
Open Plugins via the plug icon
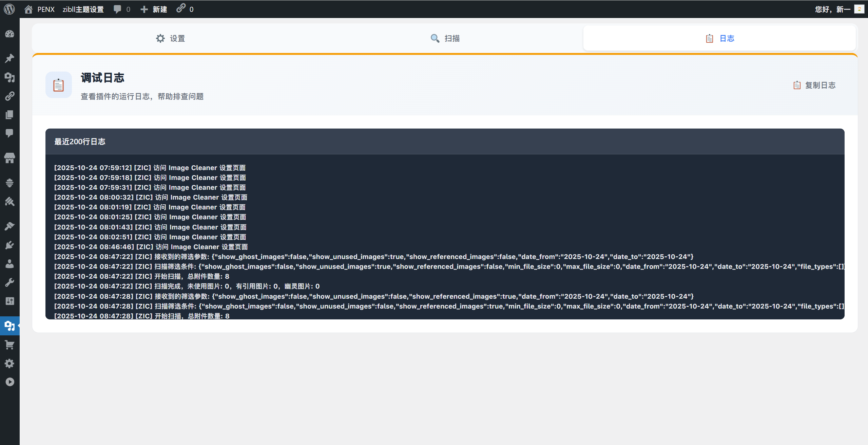[9, 245]
